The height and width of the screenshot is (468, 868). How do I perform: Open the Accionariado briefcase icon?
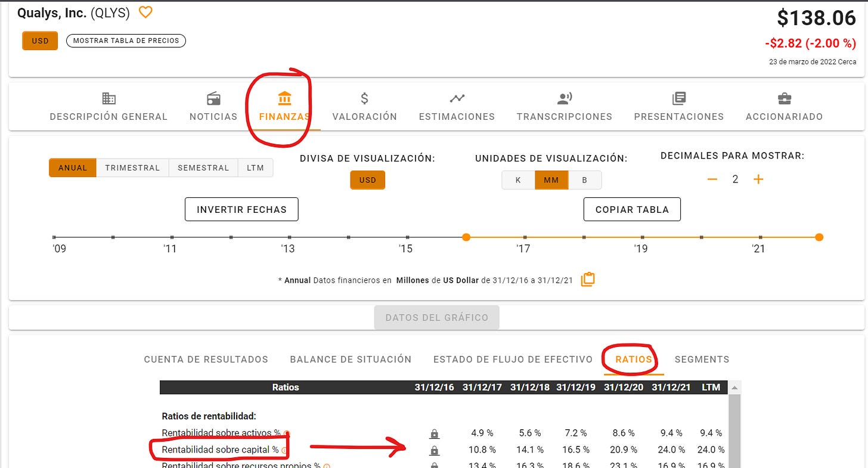coord(785,98)
